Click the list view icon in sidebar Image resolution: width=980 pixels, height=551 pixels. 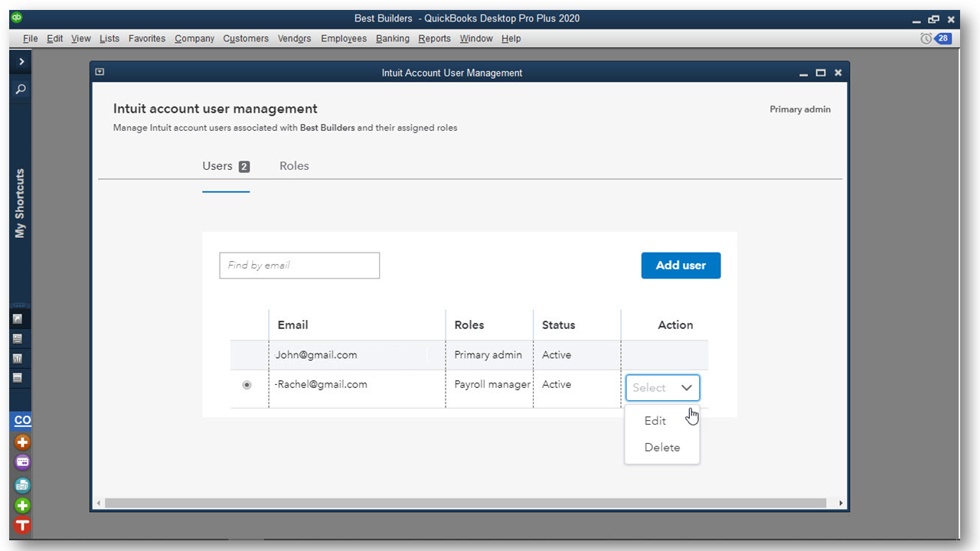coord(18,338)
